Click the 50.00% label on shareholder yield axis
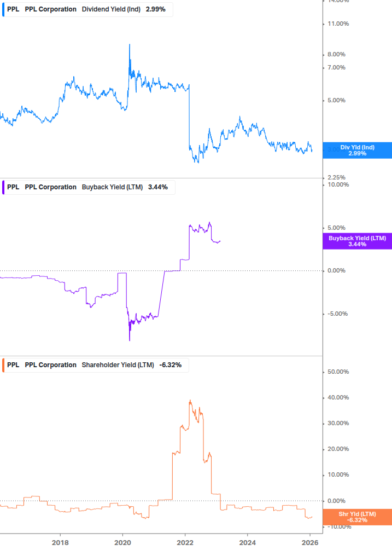The width and height of the screenshot is (392, 550). point(337,372)
